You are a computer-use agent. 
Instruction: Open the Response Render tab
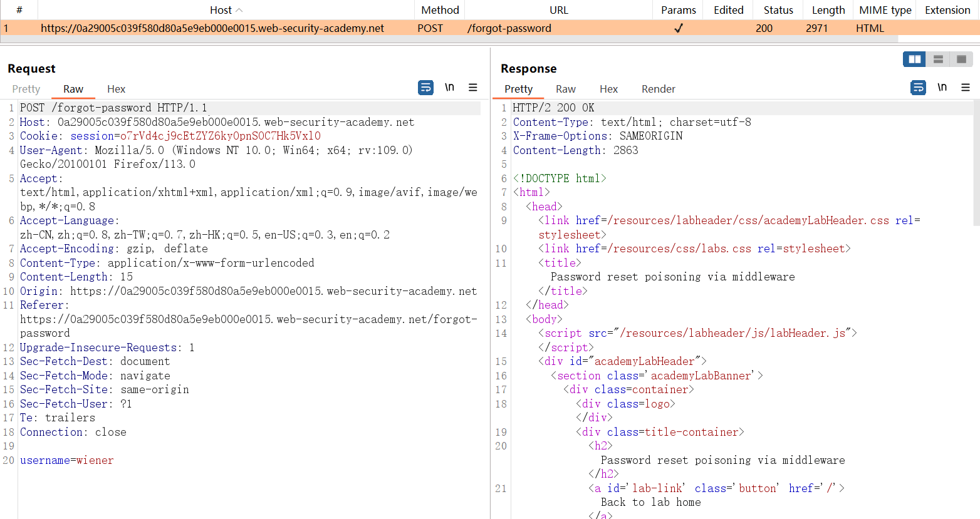658,89
